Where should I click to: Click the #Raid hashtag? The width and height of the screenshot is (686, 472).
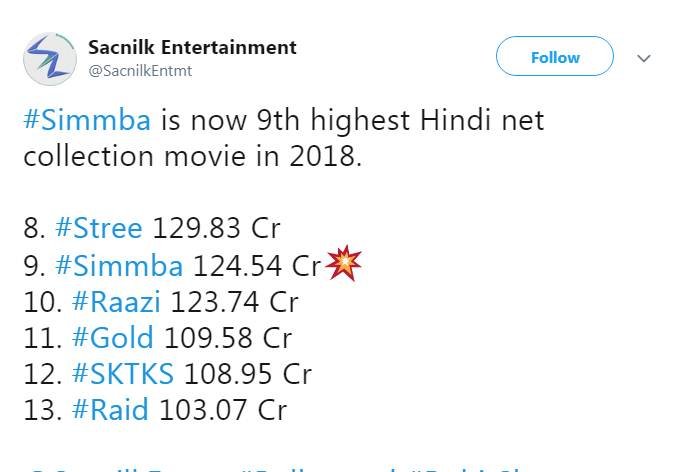coord(110,409)
